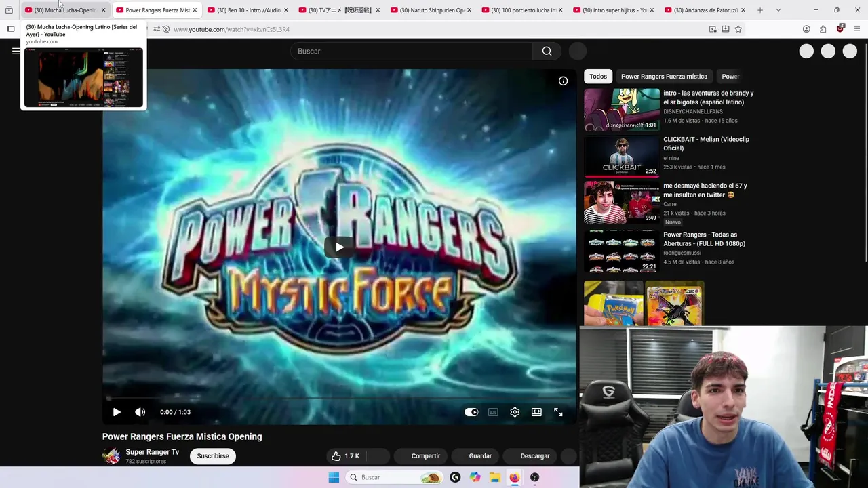Open the browser application menu icon

(x=857, y=29)
